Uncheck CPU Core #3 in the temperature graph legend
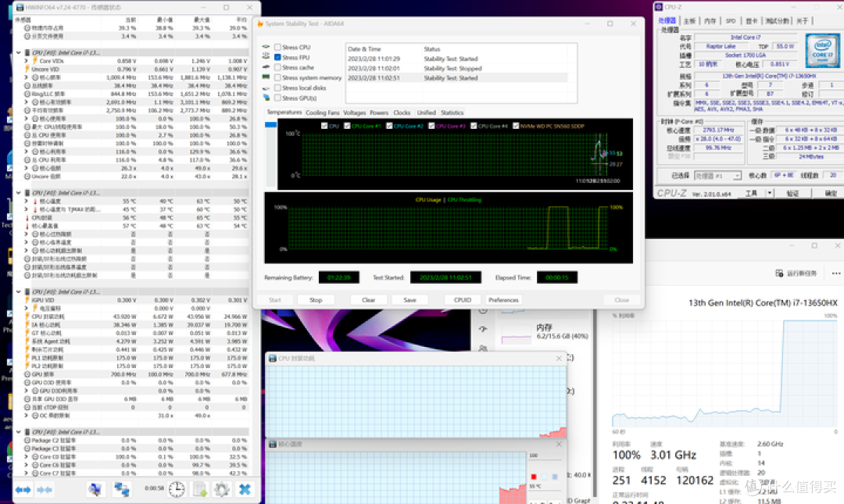Screen dimensions: 844x504 click(x=431, y=126)
